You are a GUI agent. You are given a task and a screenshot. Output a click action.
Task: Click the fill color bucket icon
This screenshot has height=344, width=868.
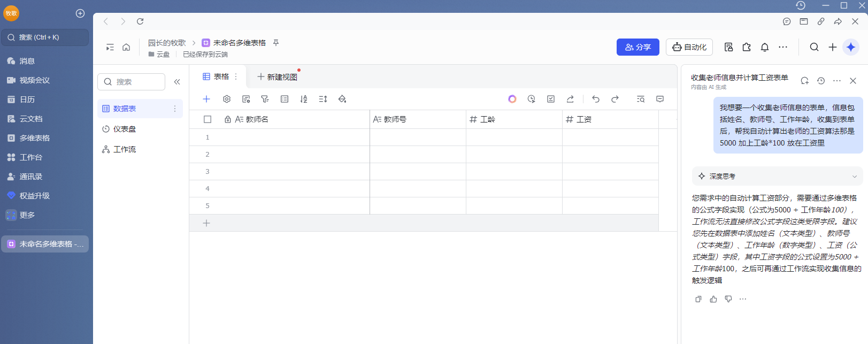(x=342, y=99)
